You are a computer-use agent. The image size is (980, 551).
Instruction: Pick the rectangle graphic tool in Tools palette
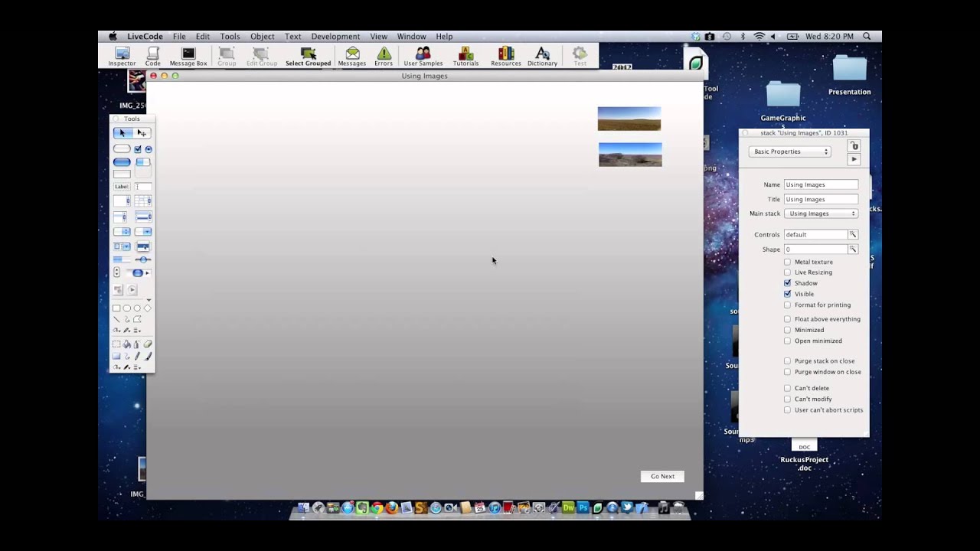point(116,308)
